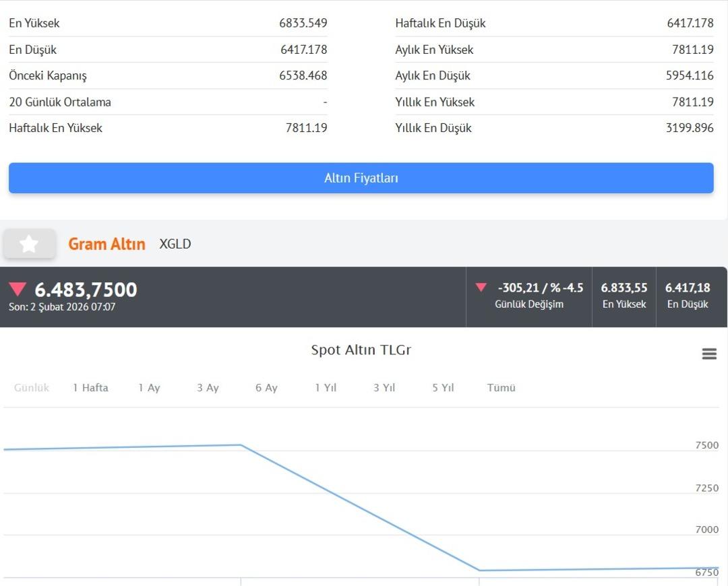The width and height of the screenshot is (728, 586).
Task: Click the Yıllık En Düşük table row
Action: tap(554, 128)
